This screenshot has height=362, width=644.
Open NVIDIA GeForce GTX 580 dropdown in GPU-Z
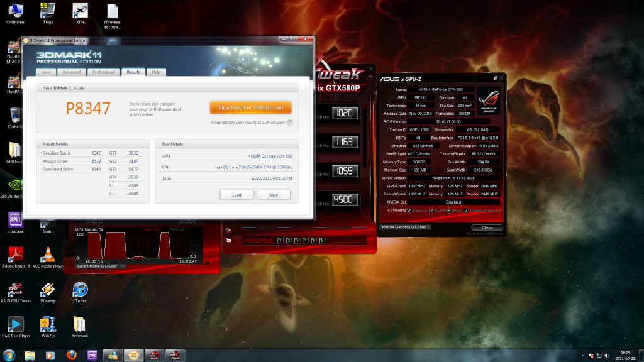coord(405,227)
